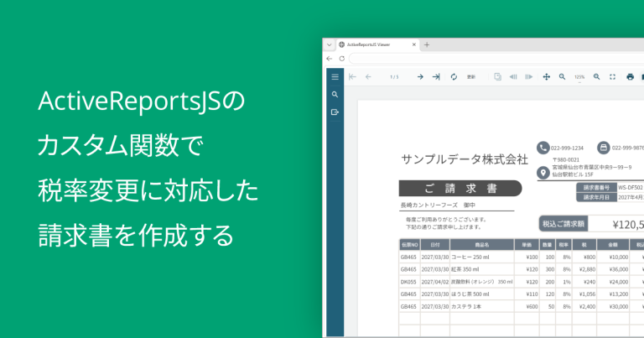
Task: Click the 更新 label in viewer toolbar
Action: tap(470, 77)
